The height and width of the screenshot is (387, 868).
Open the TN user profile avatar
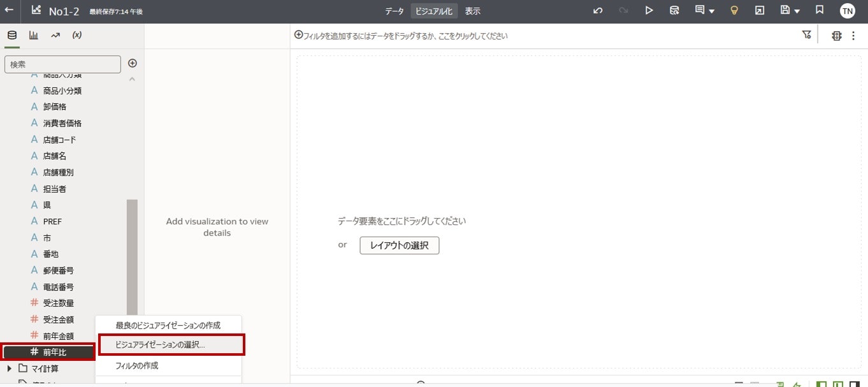click(847, 11)
